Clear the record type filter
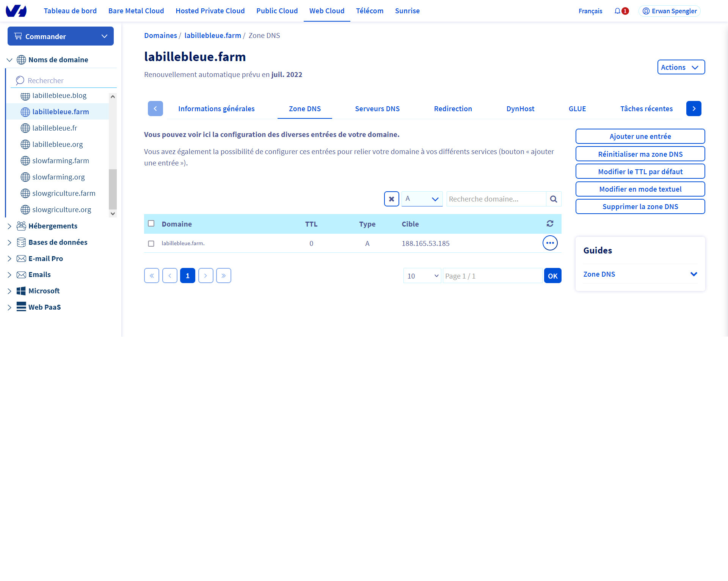Viewport: 728px width, 581px height. click(x=392, y=199)
